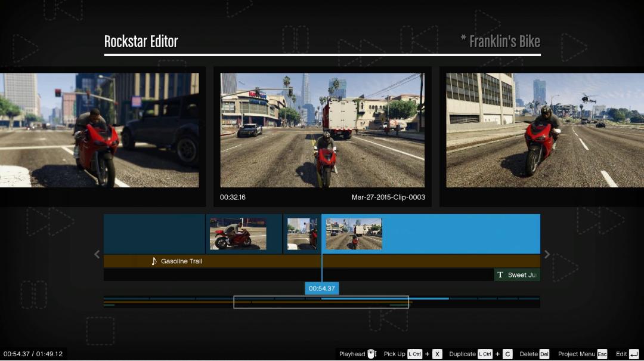Image resolution: width=644 pixels, height=361 pixels.
Task: Click the Sweet Ju text track item
Action: click(517, 274)
